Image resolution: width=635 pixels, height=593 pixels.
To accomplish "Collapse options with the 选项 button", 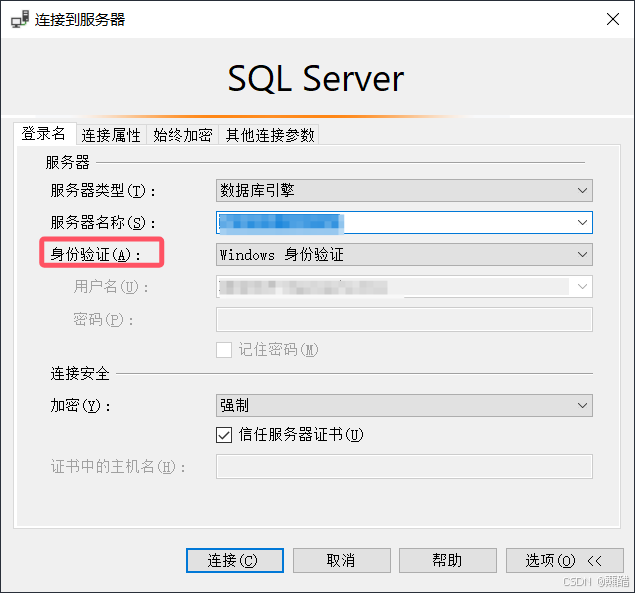I will (565, 561).
